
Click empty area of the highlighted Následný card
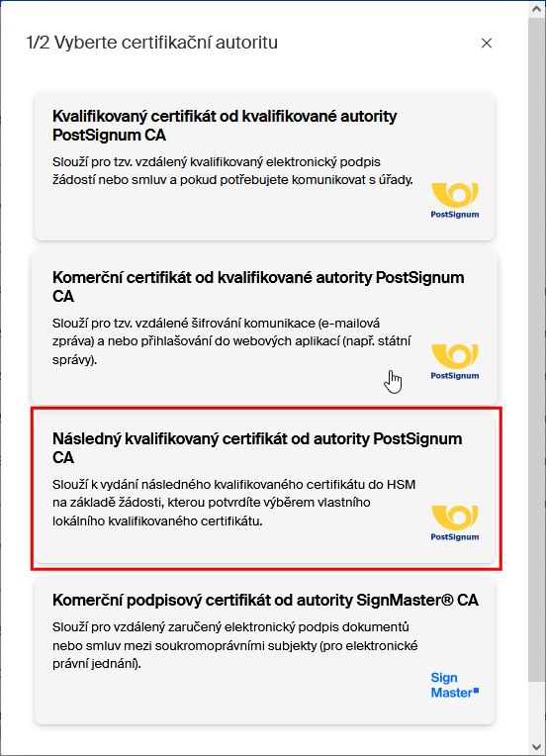tap(231, 547)
